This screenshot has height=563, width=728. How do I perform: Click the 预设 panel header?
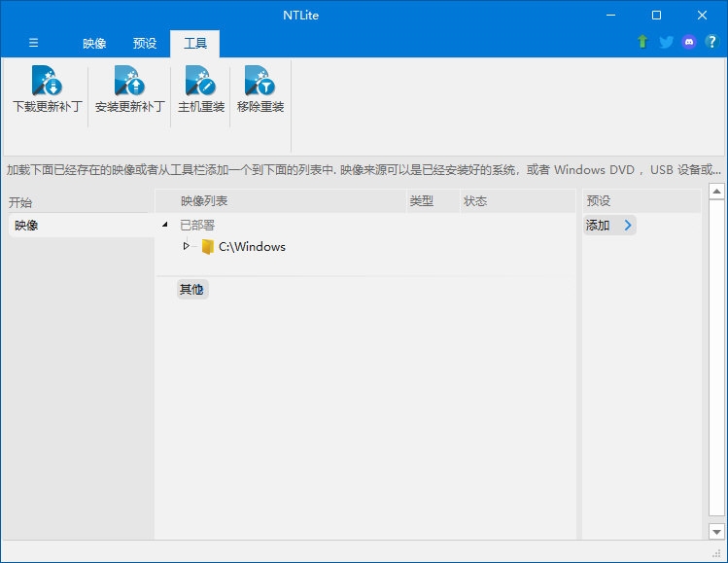(641, 201)
